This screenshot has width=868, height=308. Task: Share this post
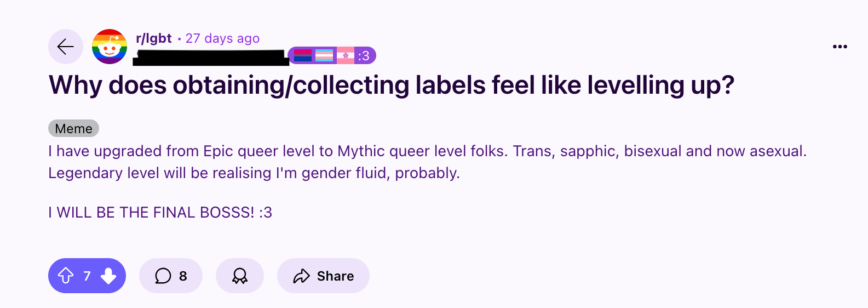click(323, 276)
